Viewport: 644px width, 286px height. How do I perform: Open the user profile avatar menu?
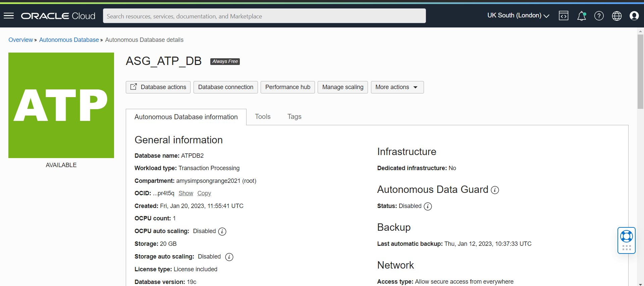(634, 16)
